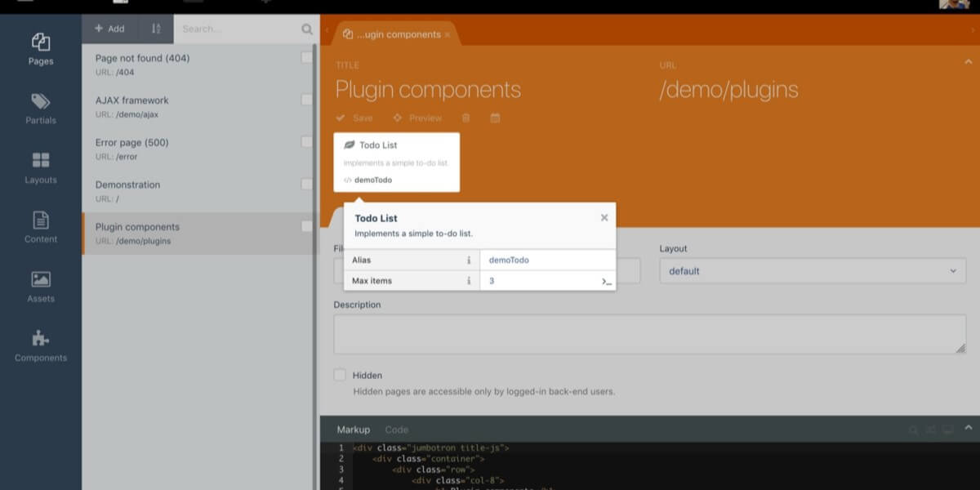Click the page icon on the open tab

coord(348,34)
